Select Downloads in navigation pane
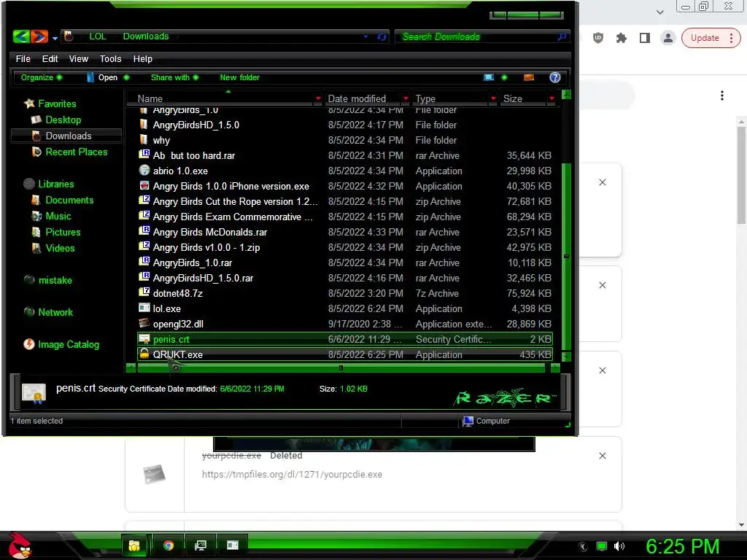 pyautogui.click(x=68, y=136)
